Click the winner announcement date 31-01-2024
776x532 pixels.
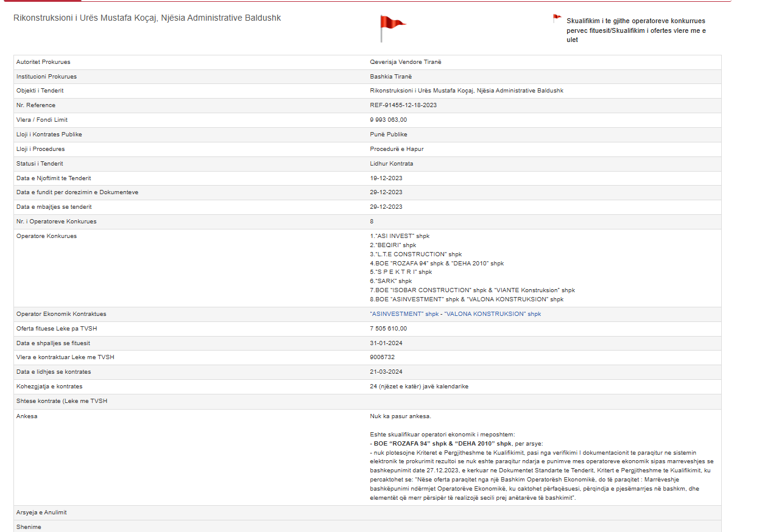[x=386, y=343]
